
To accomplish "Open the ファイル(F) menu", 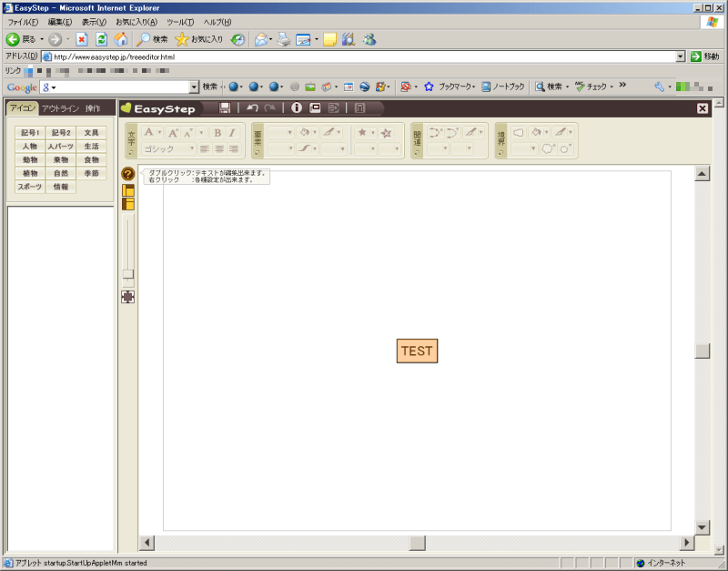I will point(23,22).
